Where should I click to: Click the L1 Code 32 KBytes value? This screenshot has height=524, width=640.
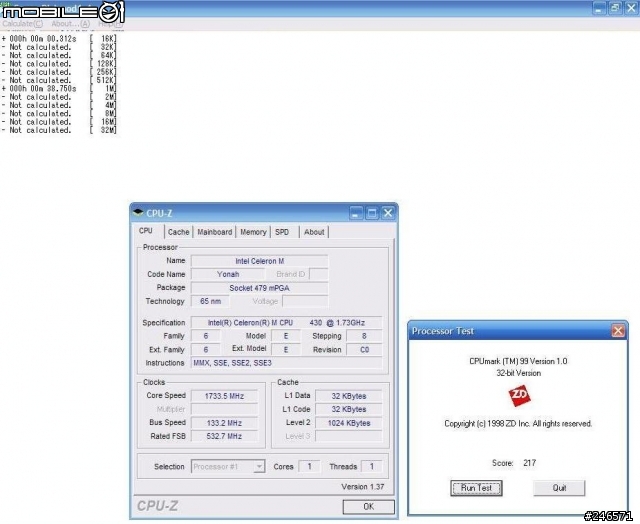(349, 409)
